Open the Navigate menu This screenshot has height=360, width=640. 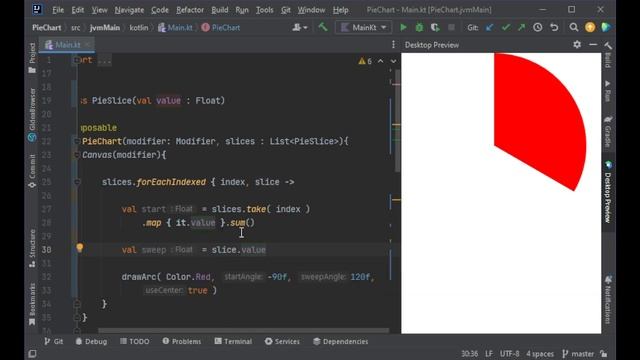pyautogui.click(x=129, y=10)
